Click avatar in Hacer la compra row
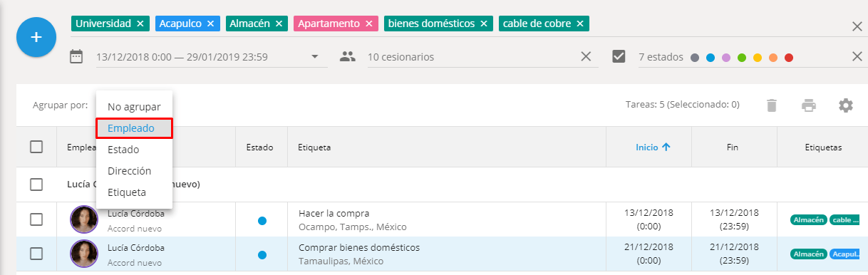Image resolution: width=868 pixels, height=275 pixels. click(x=84, y=219)
